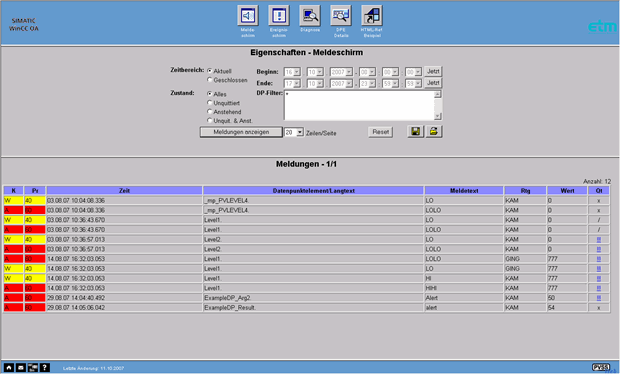Open the Ereignisschirm event screen icon
This screenshot has width=620, height=374.
(x=279, y=16)
